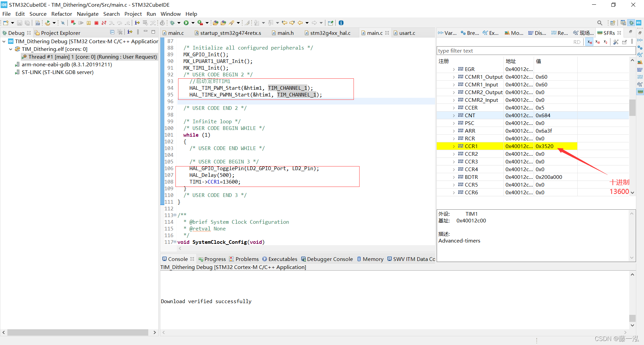Terminate debugging with the red stop icon
Viewport: 644px width, 345px height.
[96, 23]
